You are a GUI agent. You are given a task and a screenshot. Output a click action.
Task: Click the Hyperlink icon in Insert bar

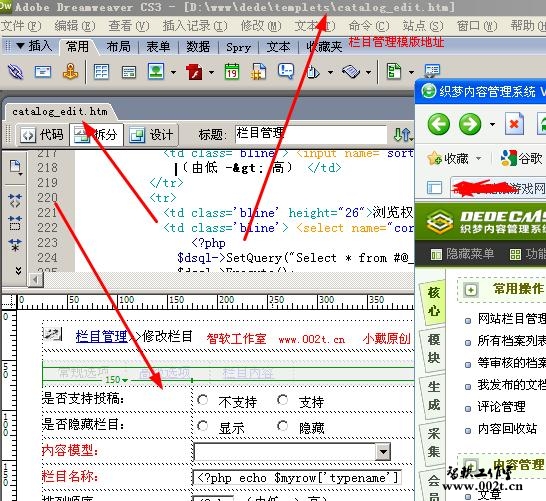(15, 71)
